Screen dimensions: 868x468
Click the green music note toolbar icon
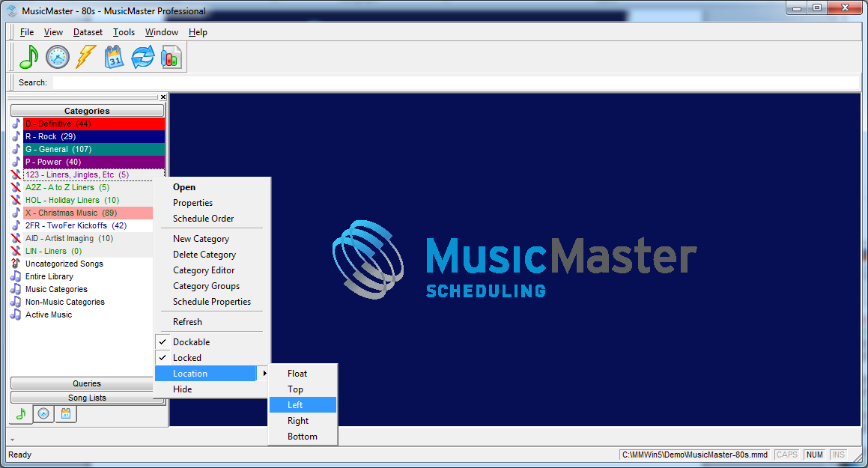coord(28,57)
